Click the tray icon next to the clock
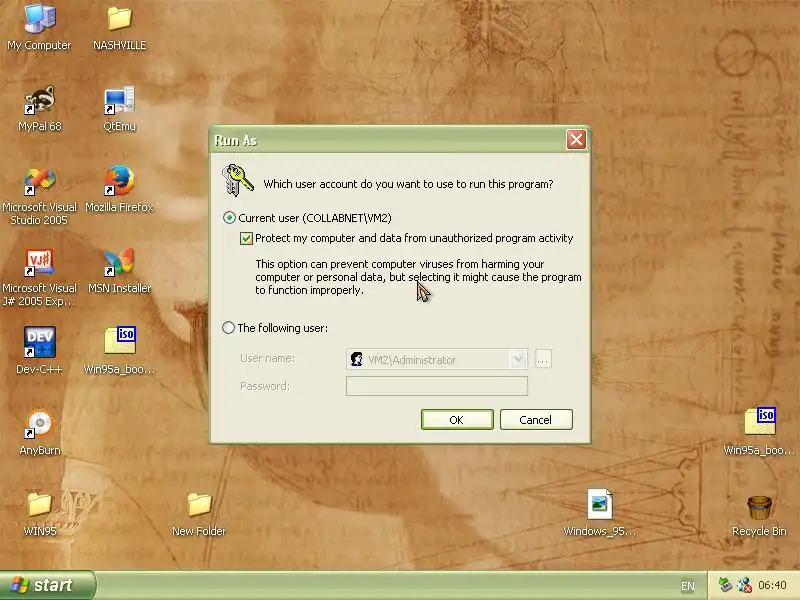800x600 pixels. coord(744,585)
